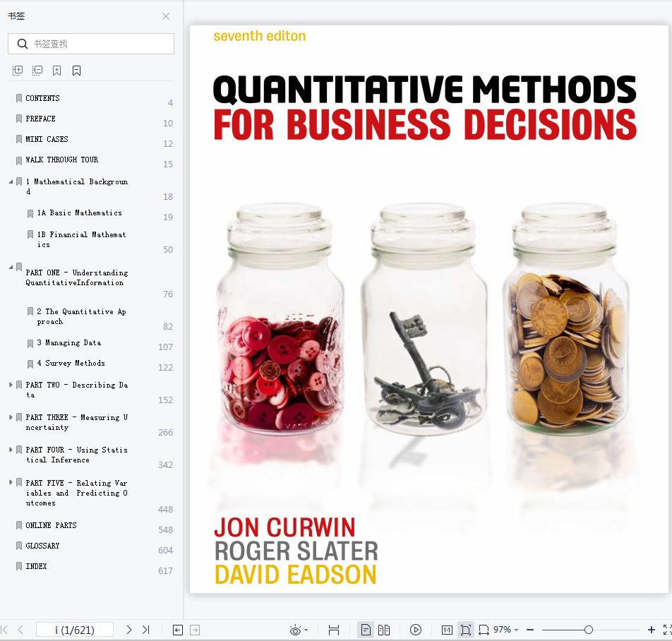Click the add bookmark icon
672x641 pixels.
click(x=56, y=71)
